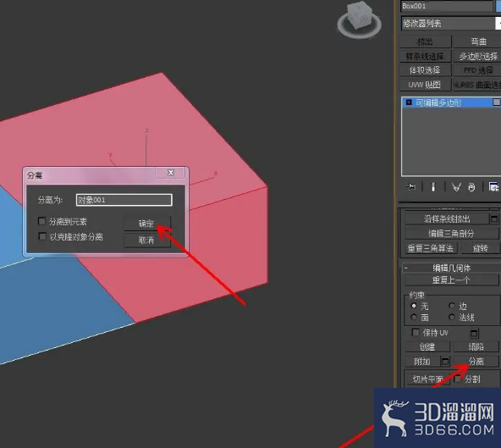Check the 以克隆对象分离 checkbox
This screenshot has height=448, width=501.
[42, 236]
